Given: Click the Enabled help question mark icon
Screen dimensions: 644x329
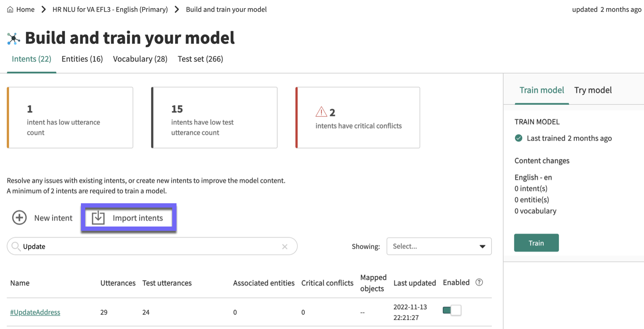Looking at the screenshot, I should pyautogui.click(x=479, y=282).
